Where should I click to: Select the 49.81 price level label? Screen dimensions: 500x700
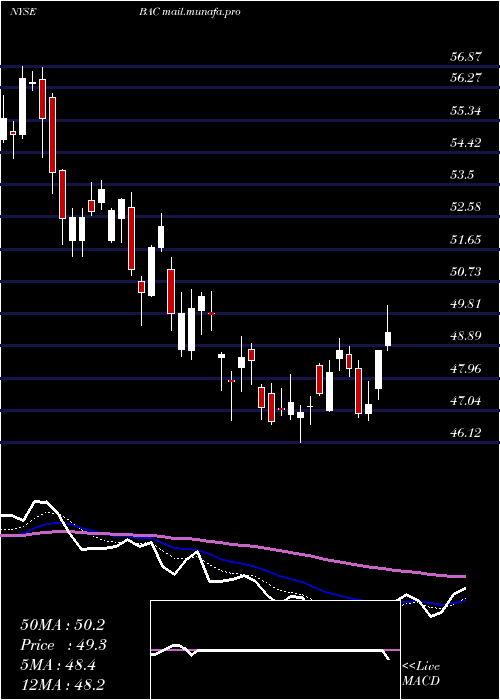click(x=465, y=304)
